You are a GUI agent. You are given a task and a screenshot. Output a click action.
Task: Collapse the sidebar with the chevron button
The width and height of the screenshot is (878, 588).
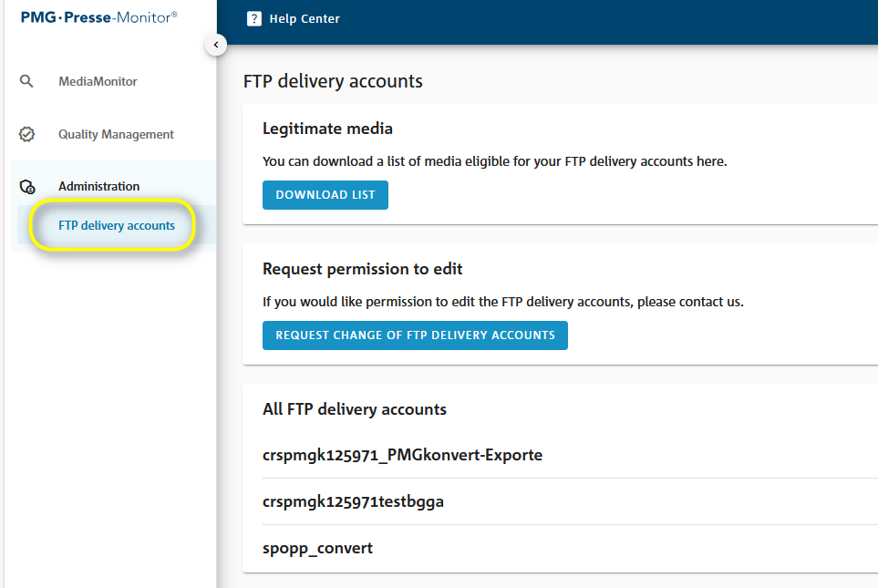[x=216, y=44]
